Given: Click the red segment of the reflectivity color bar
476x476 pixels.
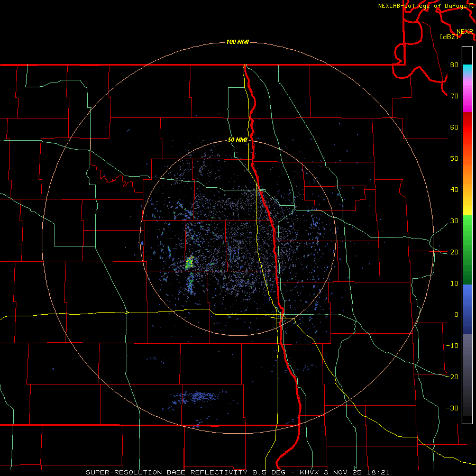Looking at the screenshot, I should coord(467,127).
